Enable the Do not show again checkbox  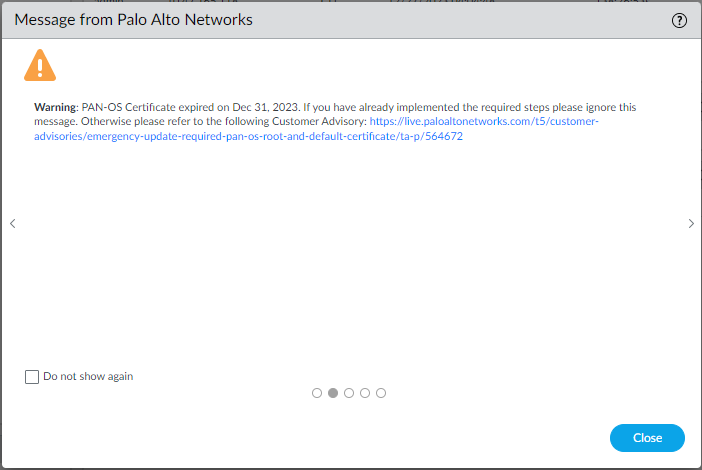point(32,377)
